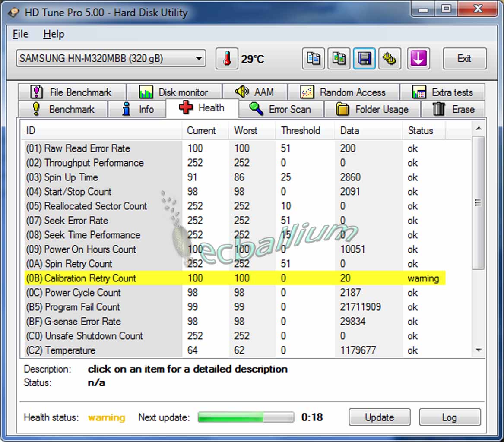This screenshot has height=442, width=504.
Task: Expand the SAMSUNG HN-M320MBB drive dropdown
Action: pyautogui.click(x=198, y=58)
